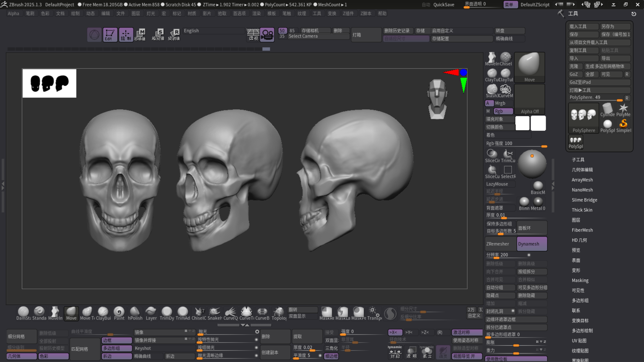Toggle Y axis symmetry
This screenshot has height=362, width=644.
(410, 332)
